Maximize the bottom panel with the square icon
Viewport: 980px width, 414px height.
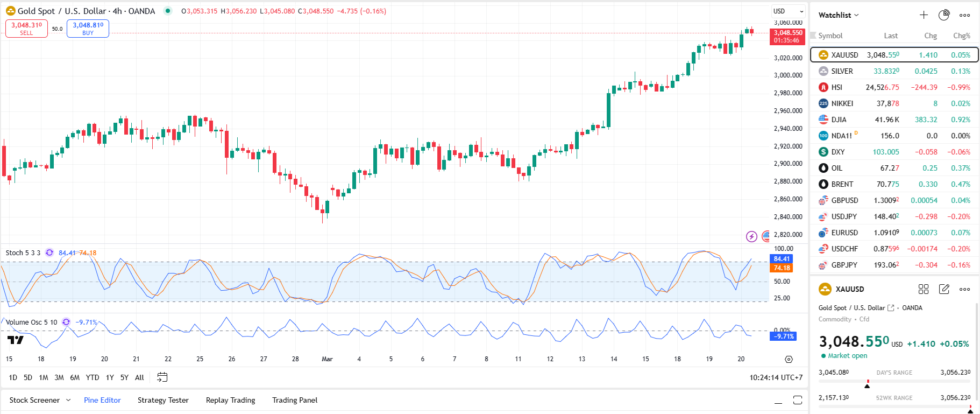click(x=798, y=400)
